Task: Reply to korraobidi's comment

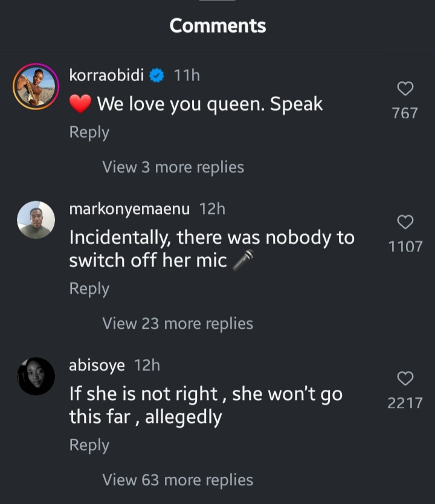Action: tap(89, 132)
